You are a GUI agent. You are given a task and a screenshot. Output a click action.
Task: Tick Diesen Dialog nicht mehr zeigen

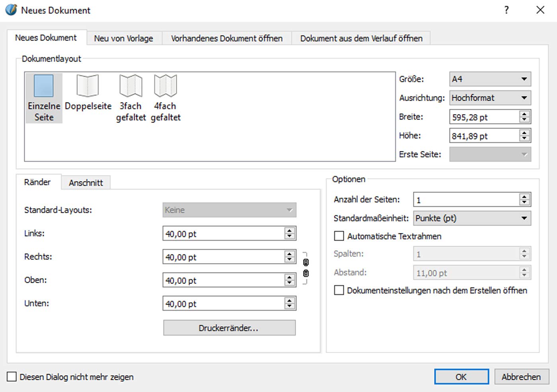pos(12,376)
